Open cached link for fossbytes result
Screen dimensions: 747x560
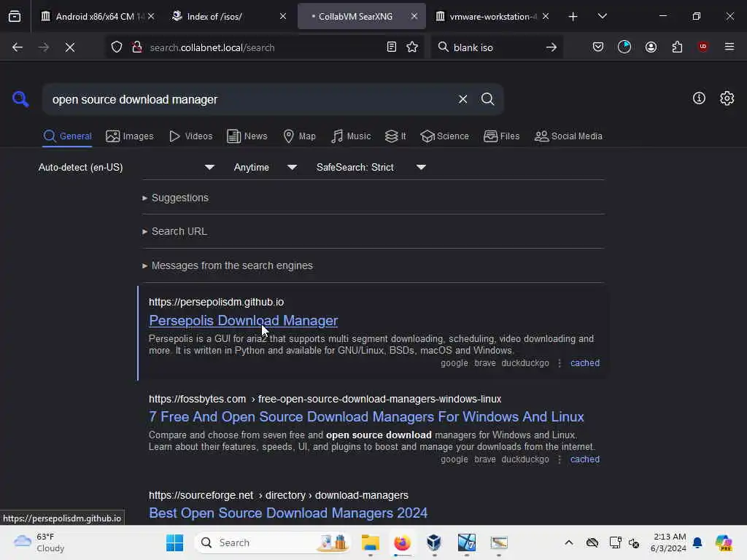[x=584, y=459]
